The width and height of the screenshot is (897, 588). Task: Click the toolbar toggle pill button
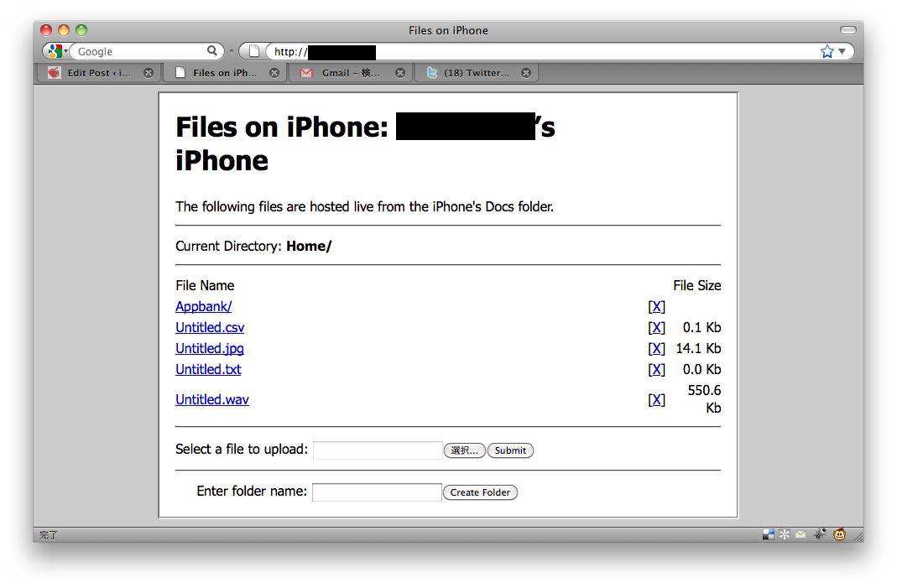pos(847,29)
